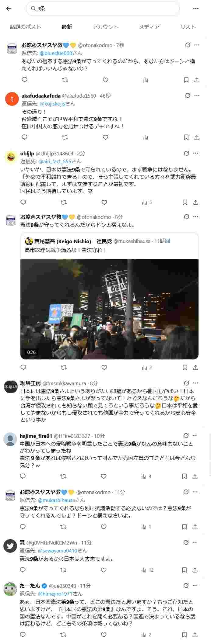
Task: Open the メディア tab
Action: click(149, 27)
